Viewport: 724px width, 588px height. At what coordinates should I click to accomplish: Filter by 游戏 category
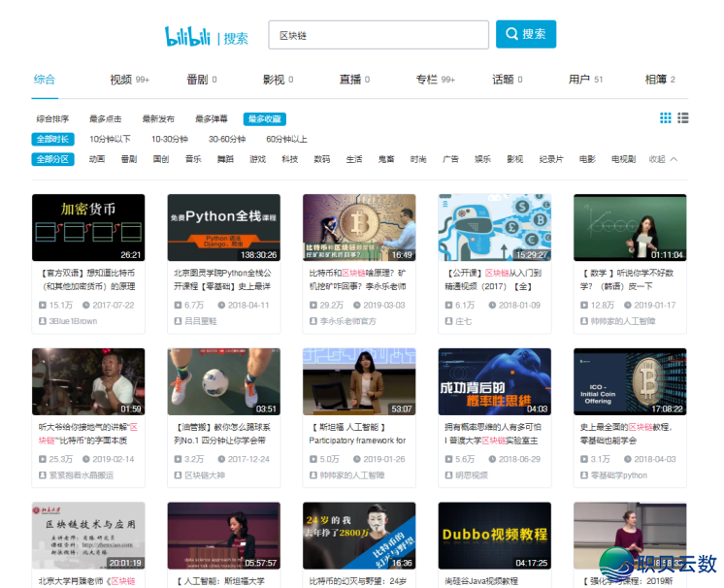pyautogui.click(x=257, y=159)
